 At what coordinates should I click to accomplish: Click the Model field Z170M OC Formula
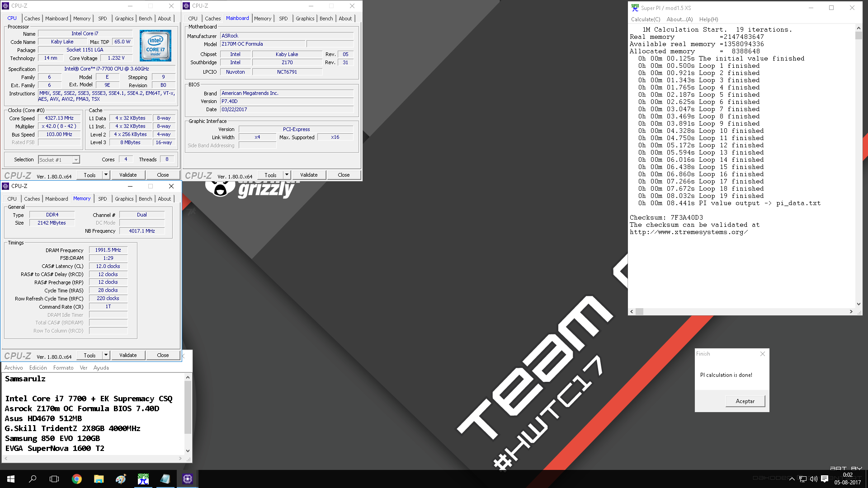(263, 44)
